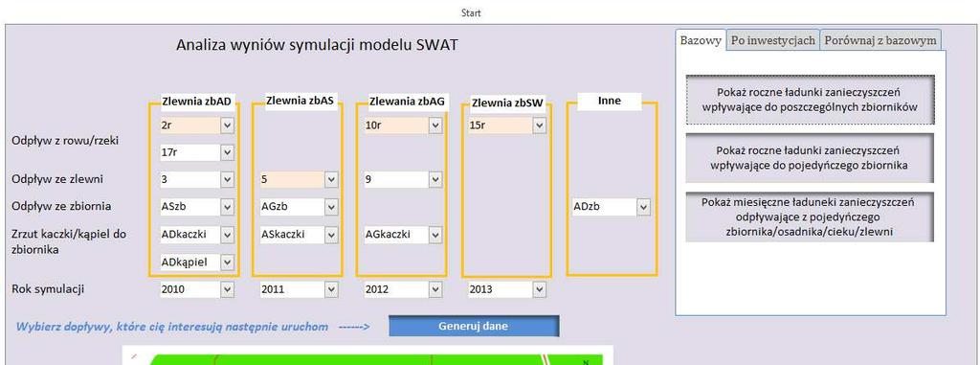
Task: Click the Start window title
Action: pyautogui.click(x=471, y=12)
